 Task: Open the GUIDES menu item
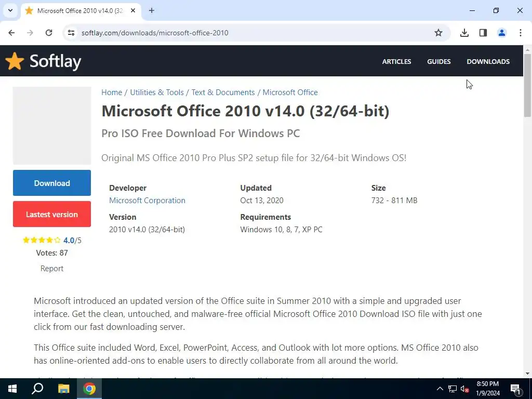(x=438, y=61)
